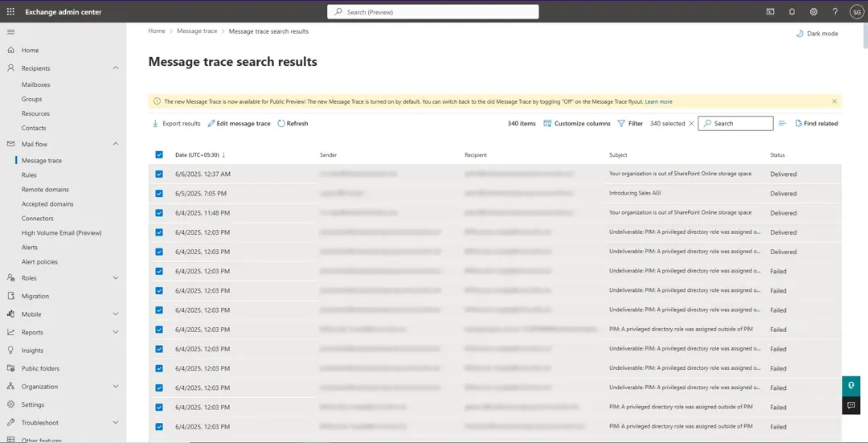Expand the Roles section chevron

[116, 278]
